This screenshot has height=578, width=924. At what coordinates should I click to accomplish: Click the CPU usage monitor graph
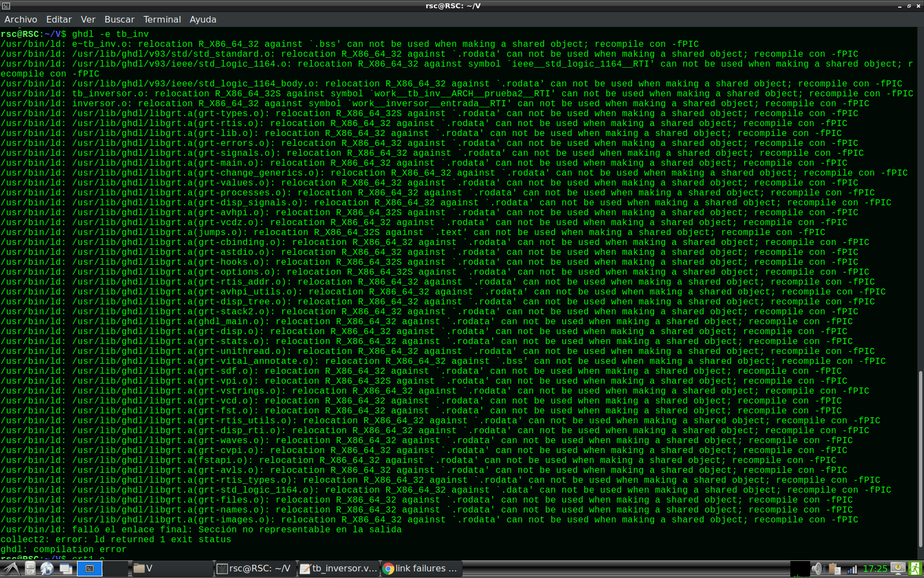[800, 569]
